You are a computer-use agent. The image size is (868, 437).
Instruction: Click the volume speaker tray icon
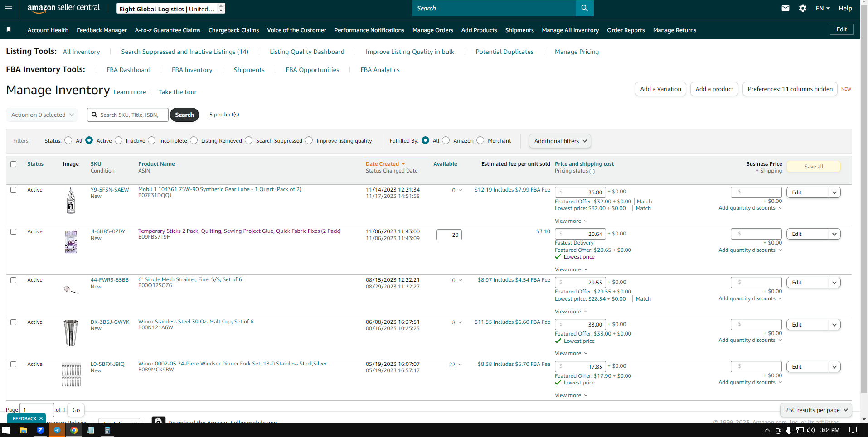[x=811, y=430]
